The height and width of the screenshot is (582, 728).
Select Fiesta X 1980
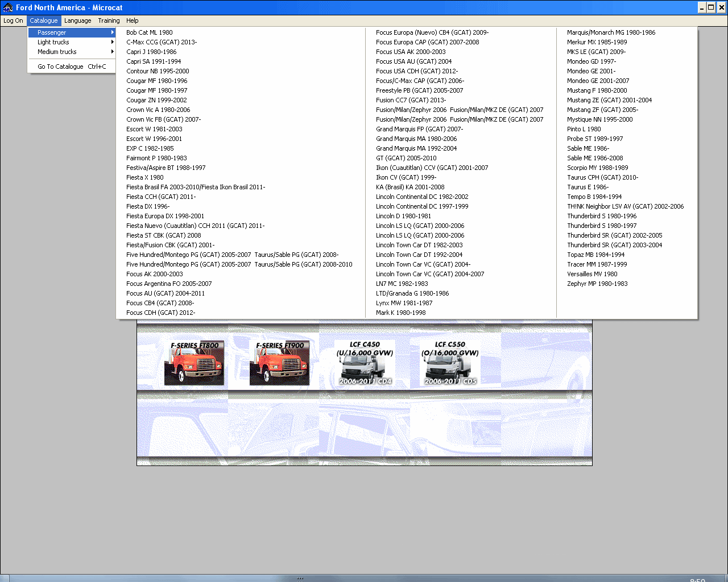pyautogui.click(x=145, y=177)
